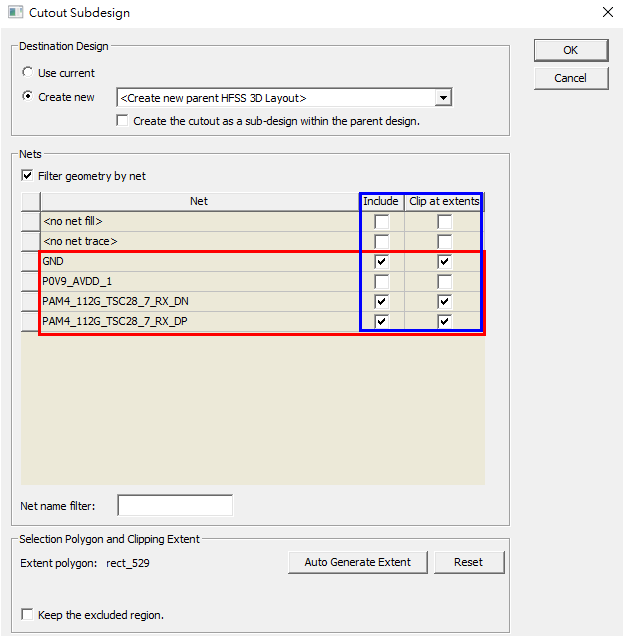Close the Cutout Subdesign dialog

click(607, 12)
